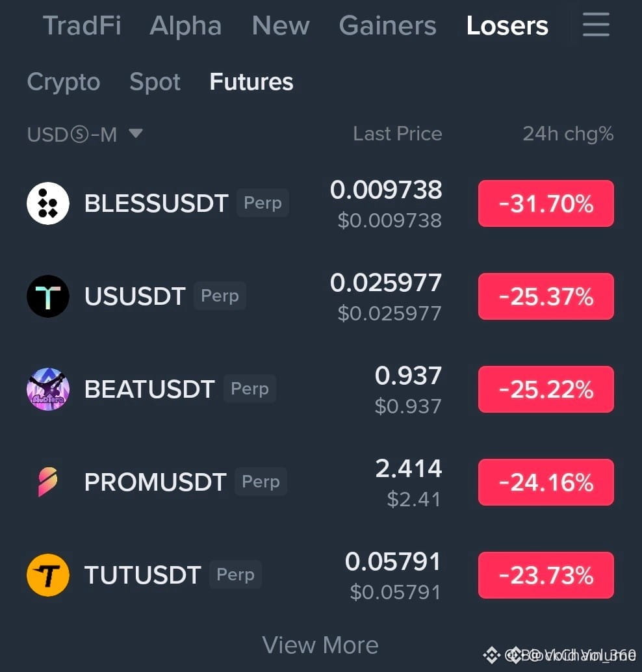Sort by the 24h chg% column
This screenshot has height=672, width=642.
[569, 134]
